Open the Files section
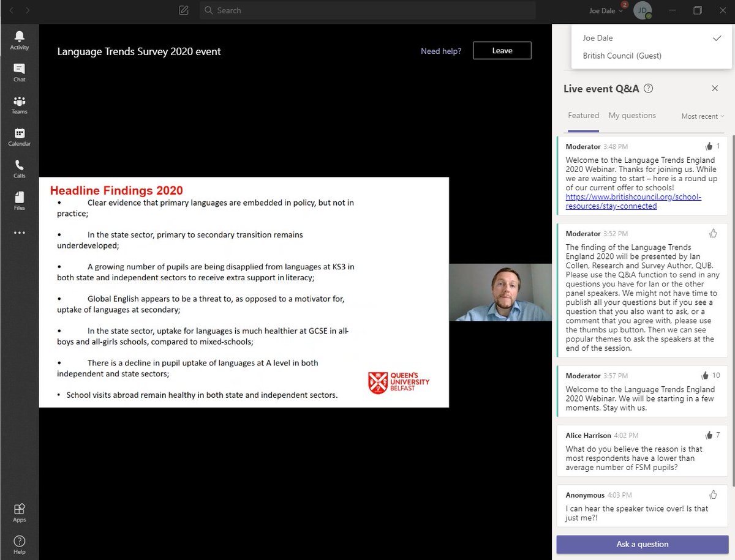735x560 pixels. [x=20, y=201]
